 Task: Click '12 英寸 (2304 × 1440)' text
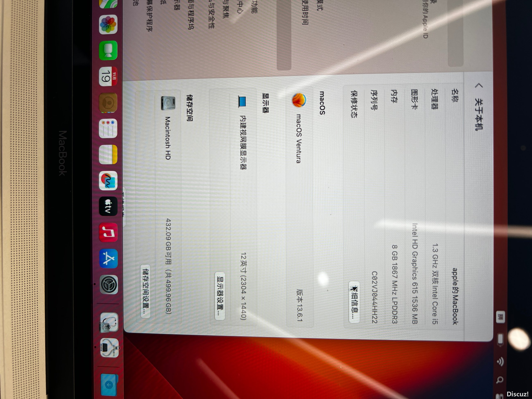click(x=243, y=286)
